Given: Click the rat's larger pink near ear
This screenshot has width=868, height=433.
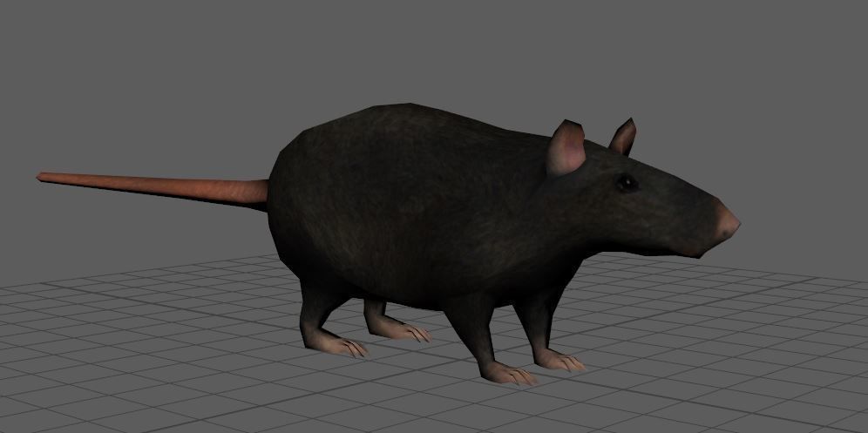Looking at the screenshot, I should (x=566, y=147).
